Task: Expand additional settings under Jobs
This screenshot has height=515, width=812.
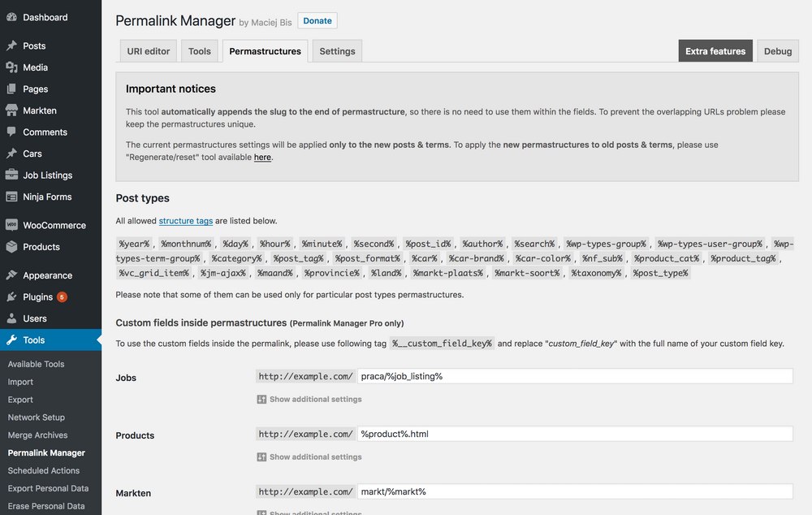Action: click(309, 400)
